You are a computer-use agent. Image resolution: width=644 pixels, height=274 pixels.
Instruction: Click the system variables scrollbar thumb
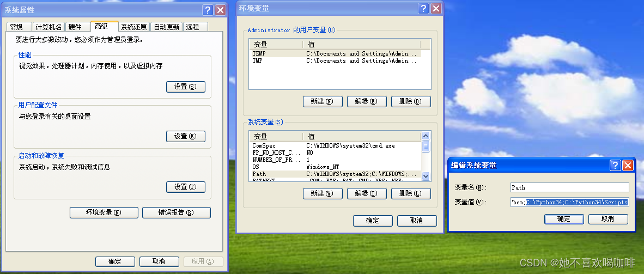pos(426,146)
